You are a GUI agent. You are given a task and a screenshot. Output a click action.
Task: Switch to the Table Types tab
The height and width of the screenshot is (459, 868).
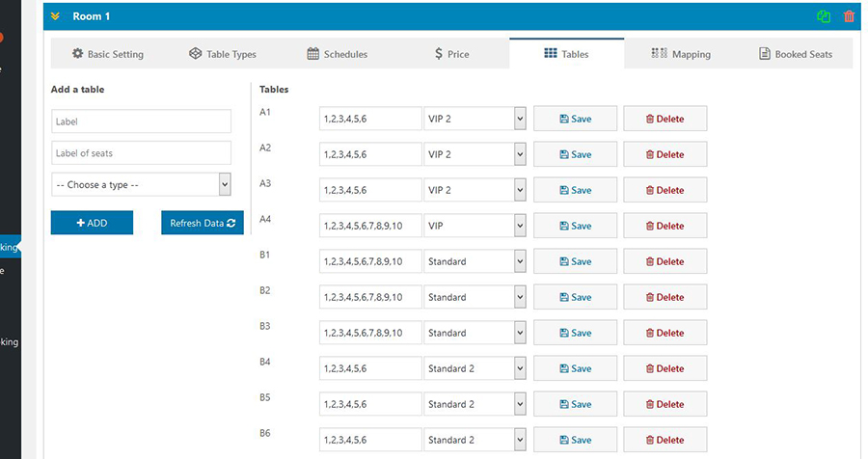223,54
